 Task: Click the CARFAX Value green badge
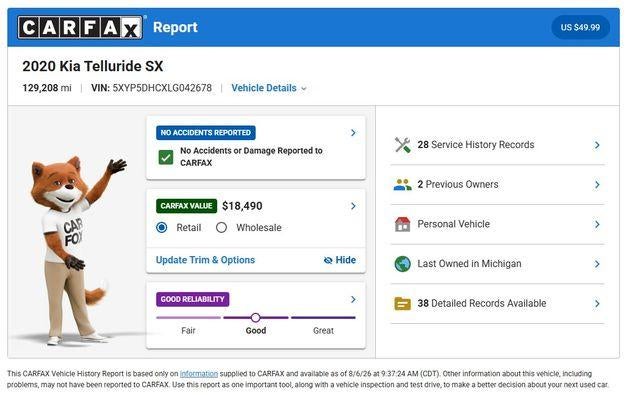click(x=187, y=206)
